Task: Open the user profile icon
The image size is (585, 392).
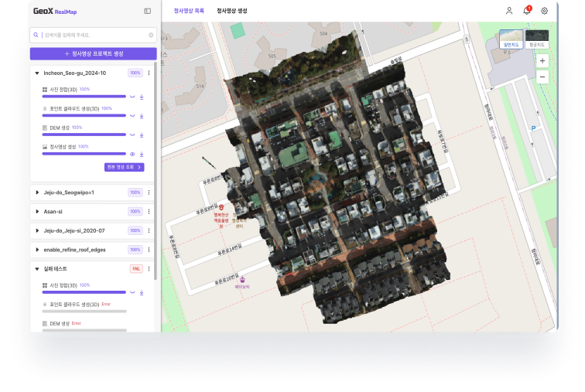Action: (509, 11)
